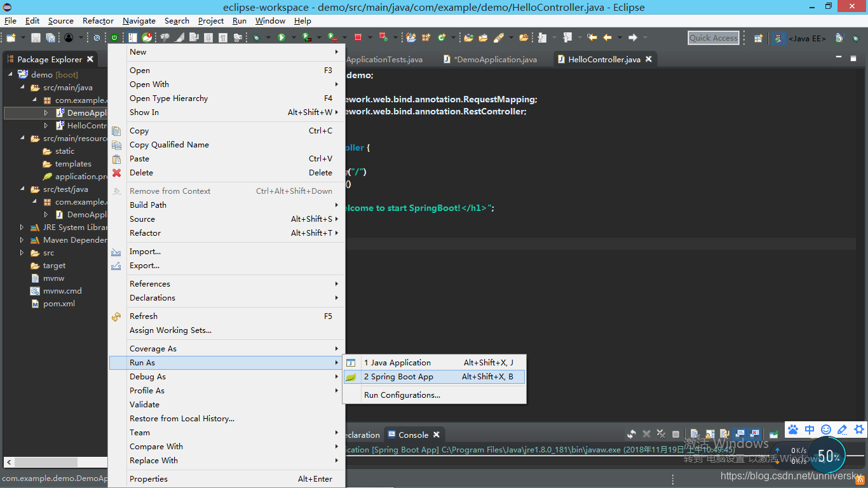The height and width of the screenshot is (488, 868).
Task: Click the Save All toolbar icon
Action: pyautogui.click(x=50, y=37)
